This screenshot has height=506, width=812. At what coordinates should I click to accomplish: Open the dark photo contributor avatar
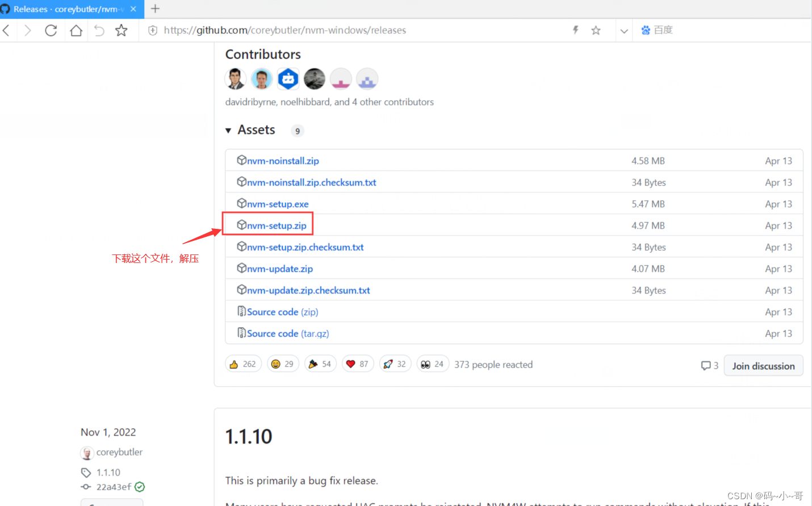315,79
